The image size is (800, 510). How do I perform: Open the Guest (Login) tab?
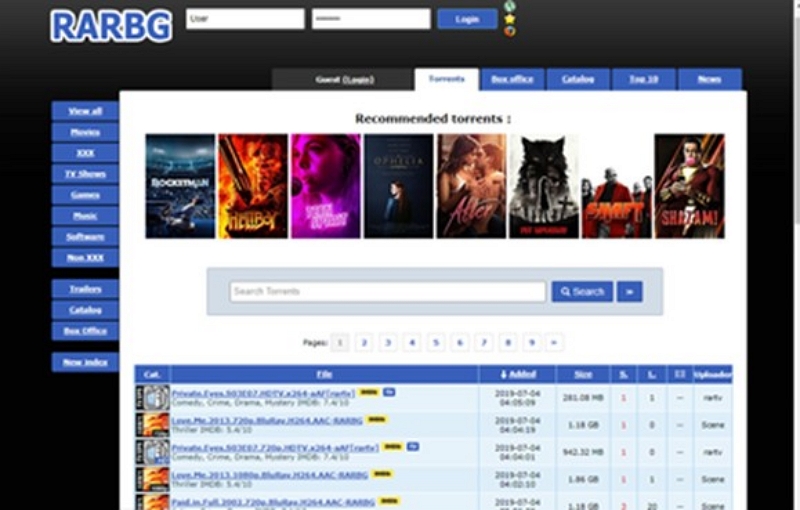pos(344,80)
